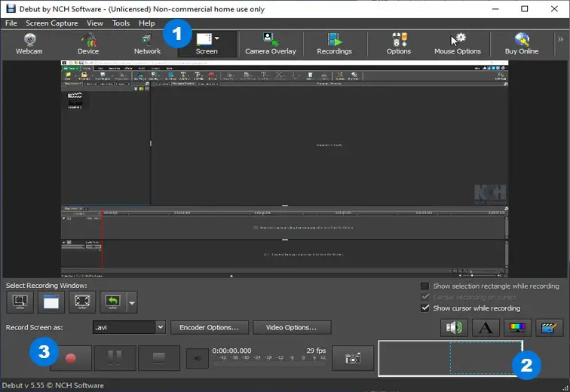Image resolution: width=570 pixels, height=392 pixels.
Task: Toggle Center recording on cursor checkbox
Action: pos(424,297)
